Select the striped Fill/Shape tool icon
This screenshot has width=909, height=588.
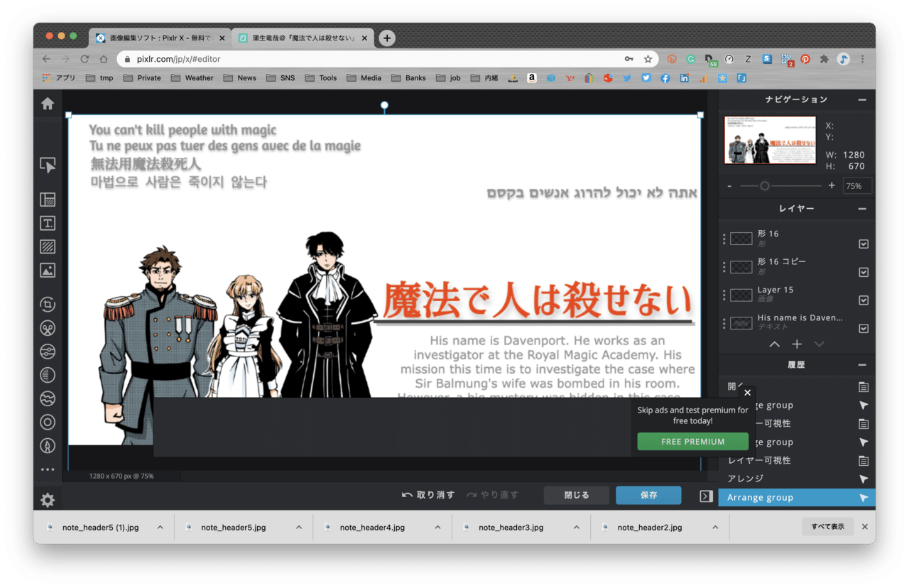[48, 247]
